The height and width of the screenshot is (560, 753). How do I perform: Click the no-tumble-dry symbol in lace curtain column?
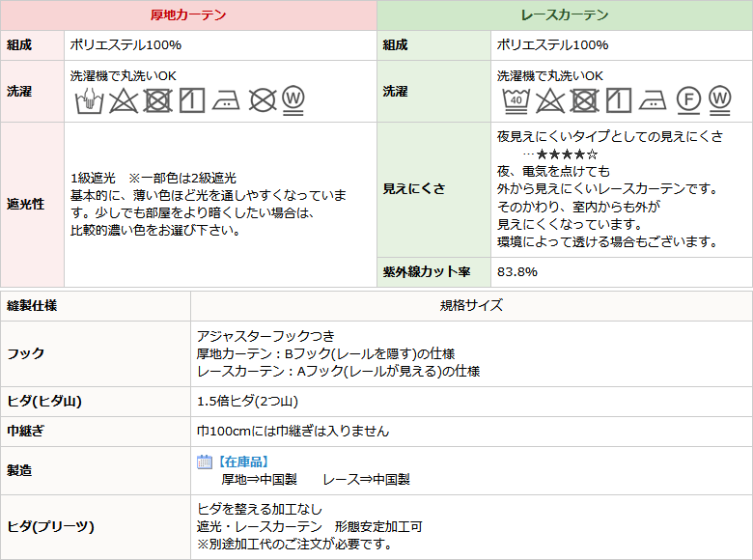click(x=584, y=99)
